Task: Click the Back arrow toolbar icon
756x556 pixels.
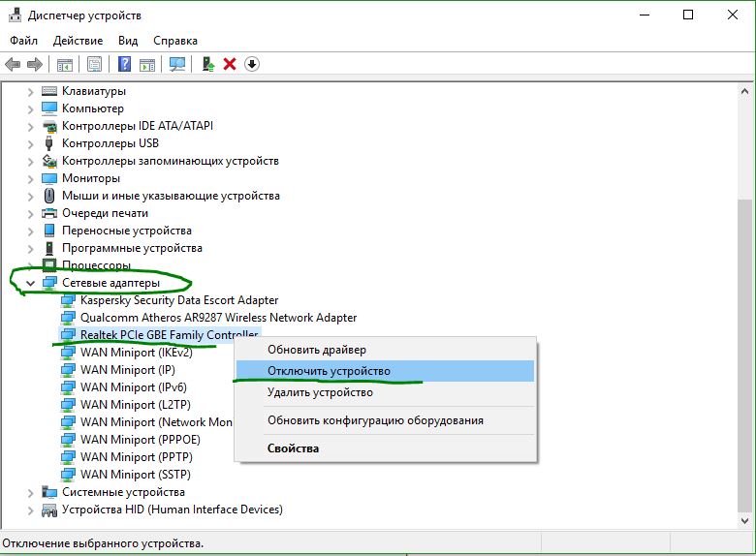Action: point(13,64)
